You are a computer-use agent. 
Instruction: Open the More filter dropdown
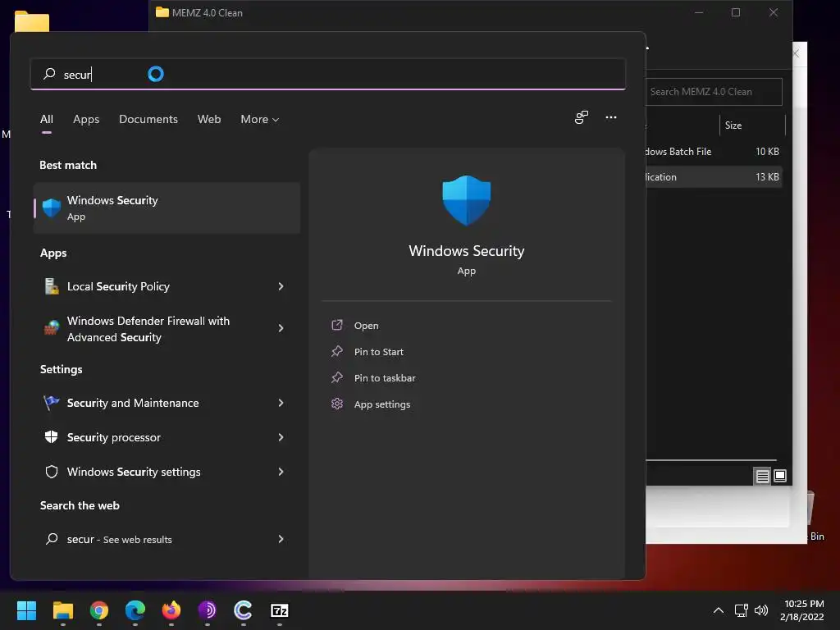(260, 120)
